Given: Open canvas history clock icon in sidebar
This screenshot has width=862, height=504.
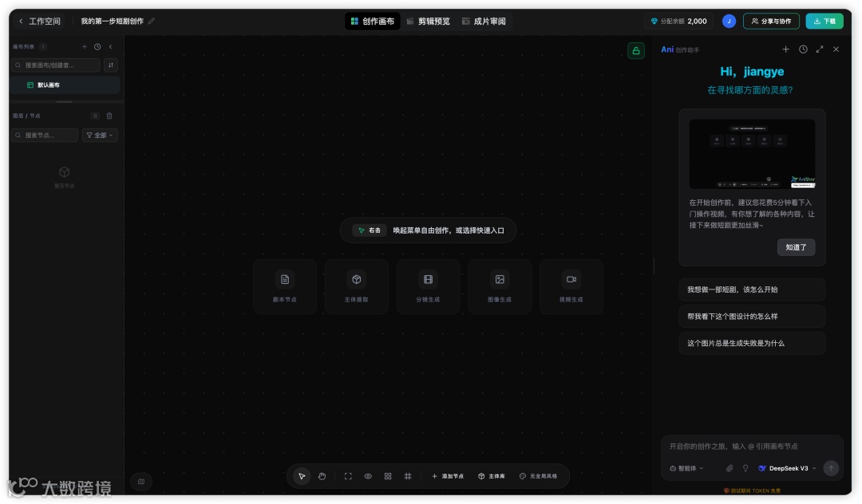Looking at the screenshot, I should pyautogui.click(x=97, y=47).
